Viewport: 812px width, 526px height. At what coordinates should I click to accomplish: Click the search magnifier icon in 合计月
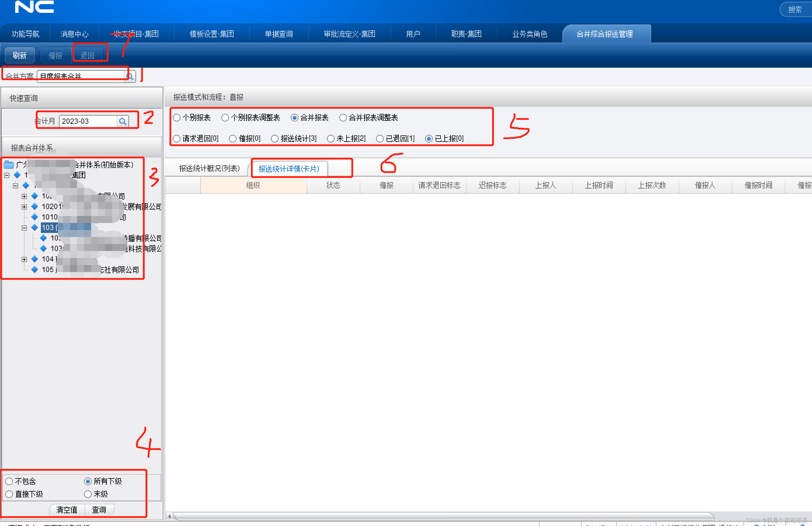tap(123, 121)
